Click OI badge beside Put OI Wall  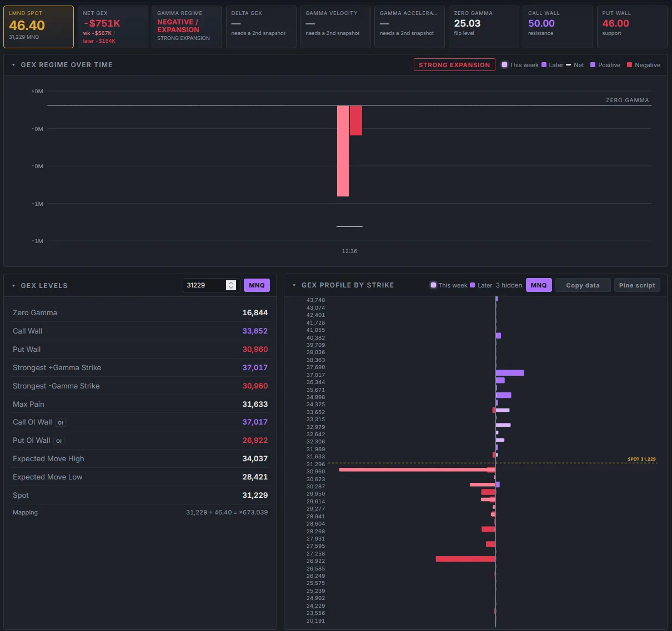tap(59, 441)
